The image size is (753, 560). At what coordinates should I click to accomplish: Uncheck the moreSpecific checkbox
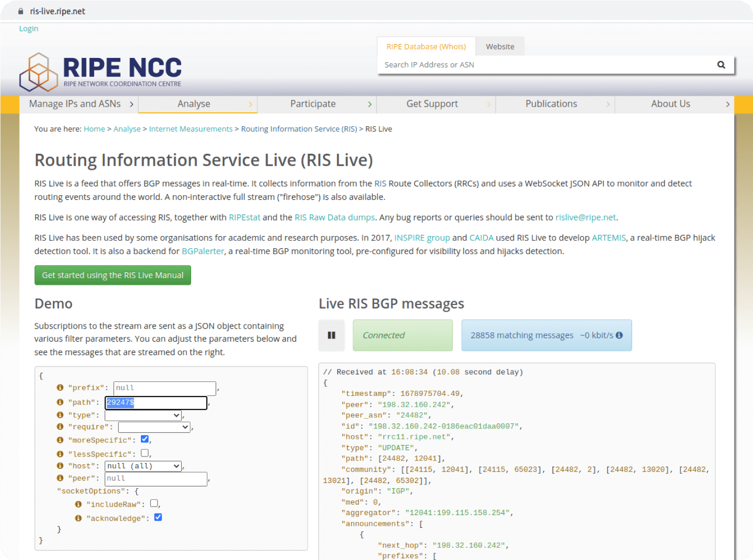coord(145,439)
